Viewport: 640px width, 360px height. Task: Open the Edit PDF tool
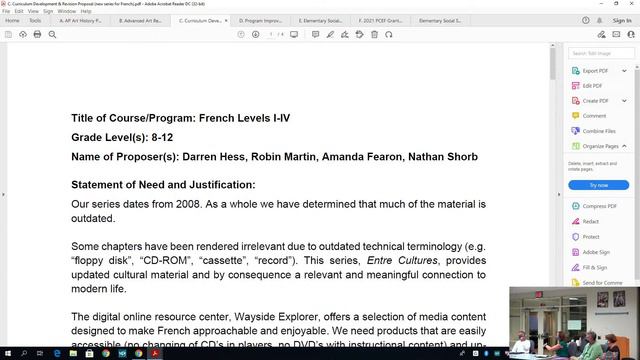pos(592,86)
